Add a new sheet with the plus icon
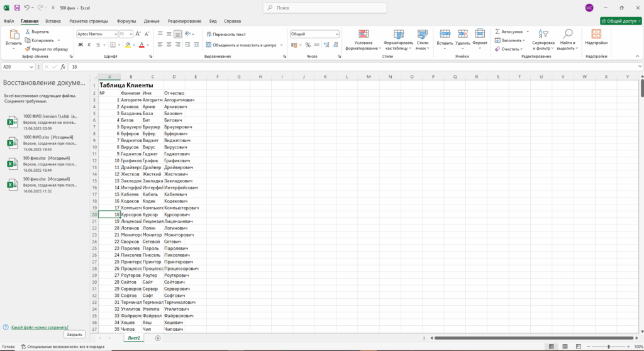 click(158, 338)
